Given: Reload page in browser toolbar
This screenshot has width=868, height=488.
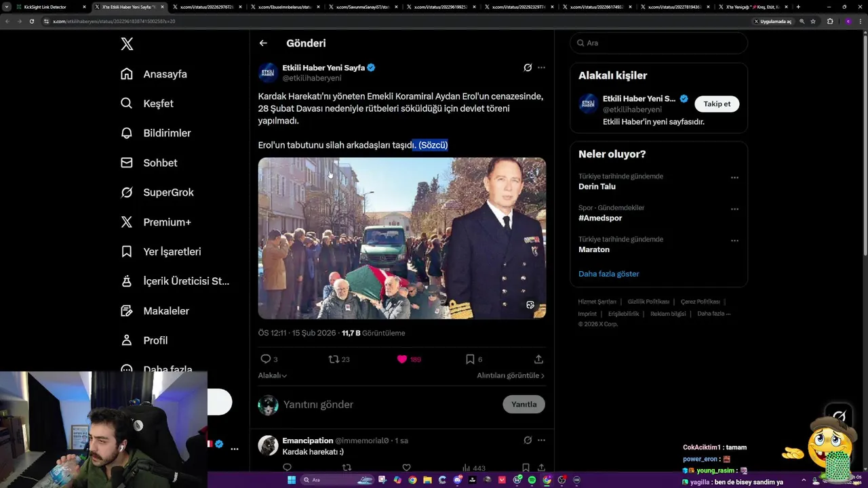Looking at the screenshot, I should click(x=31, y=21).
